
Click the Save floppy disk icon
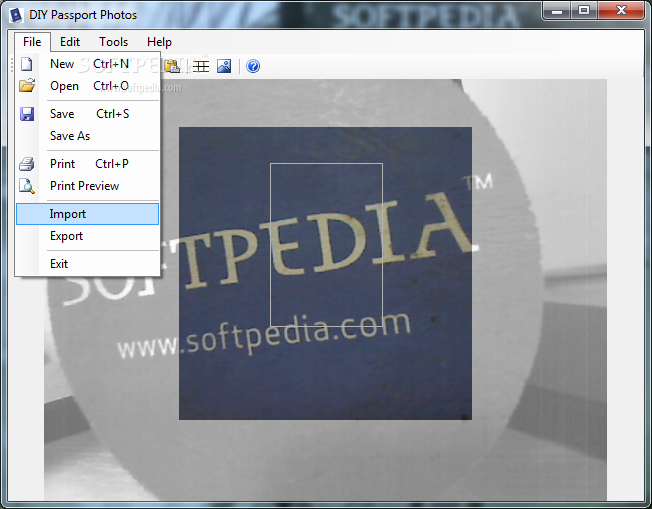coord(27,114)
